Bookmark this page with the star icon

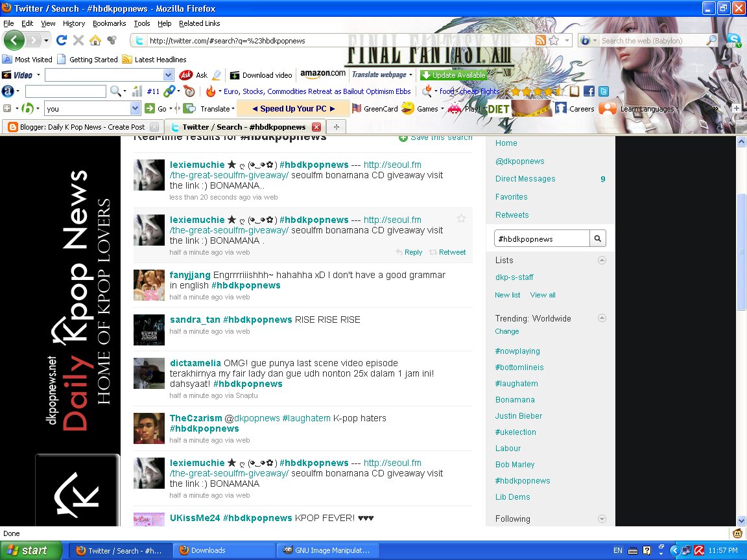tap(554, 40)
